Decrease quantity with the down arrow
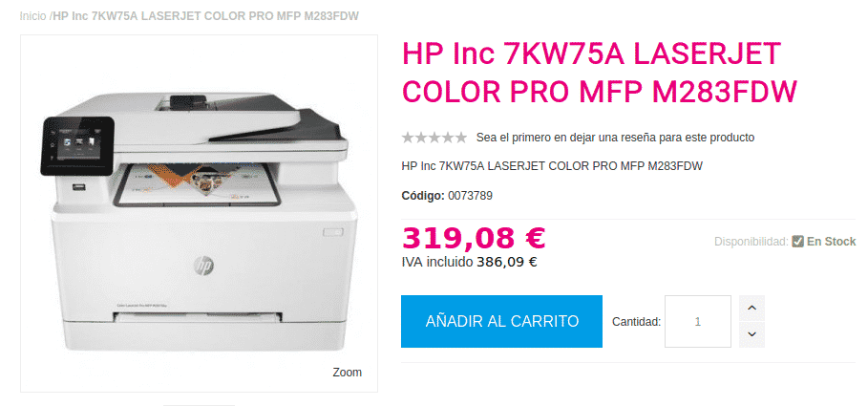 tap(752, 334)
